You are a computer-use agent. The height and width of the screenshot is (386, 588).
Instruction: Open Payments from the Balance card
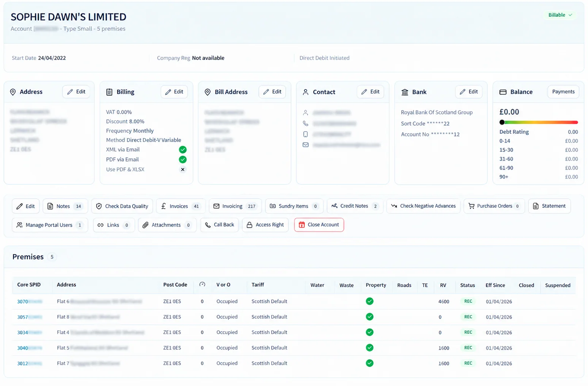pyautogui.click(x=563, y=92)
